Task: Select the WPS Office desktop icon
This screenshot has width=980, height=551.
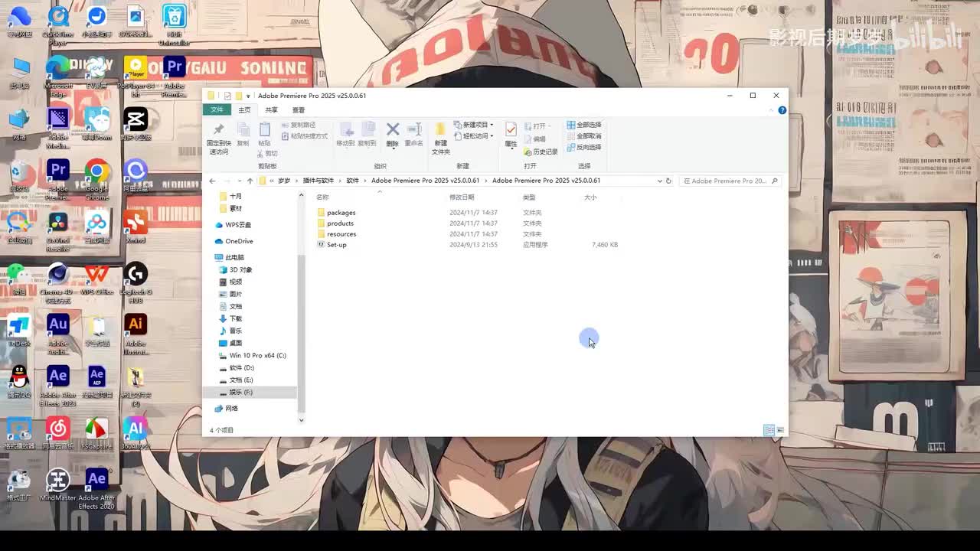Action: (96, 279)
